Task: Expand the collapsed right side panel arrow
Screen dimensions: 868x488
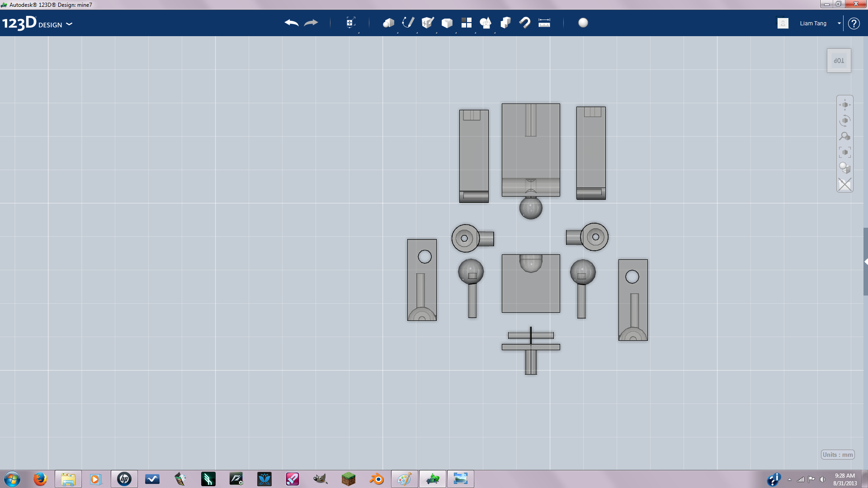Action: 866,262
